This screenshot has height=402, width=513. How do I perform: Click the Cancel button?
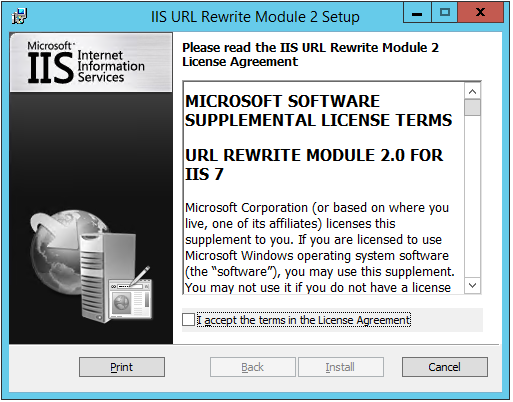click(x=445, y=367)
